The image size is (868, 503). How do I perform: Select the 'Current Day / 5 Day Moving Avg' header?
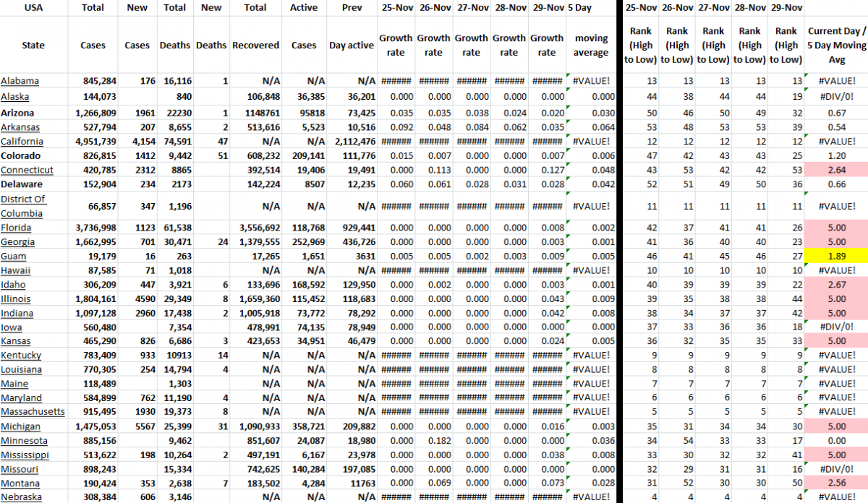pyautogui.click(x=837, y=45)
